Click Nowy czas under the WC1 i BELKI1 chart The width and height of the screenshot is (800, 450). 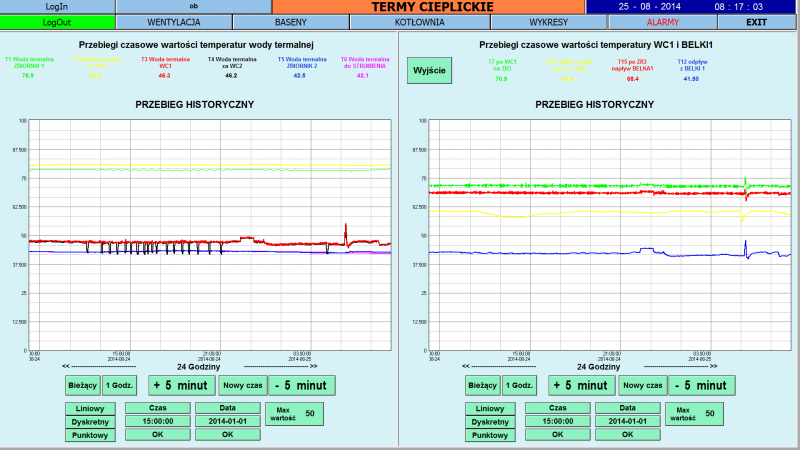pyautogui.click(x=642, y=385)
